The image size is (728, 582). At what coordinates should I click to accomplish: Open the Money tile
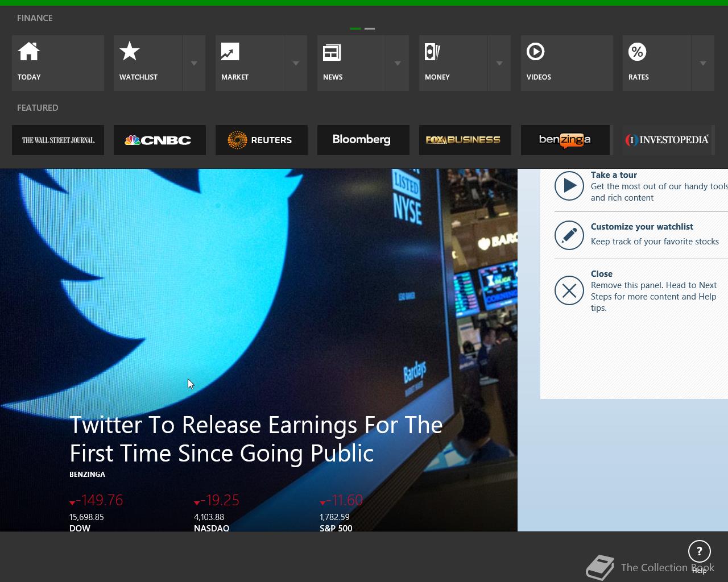[x=453, y=63]
